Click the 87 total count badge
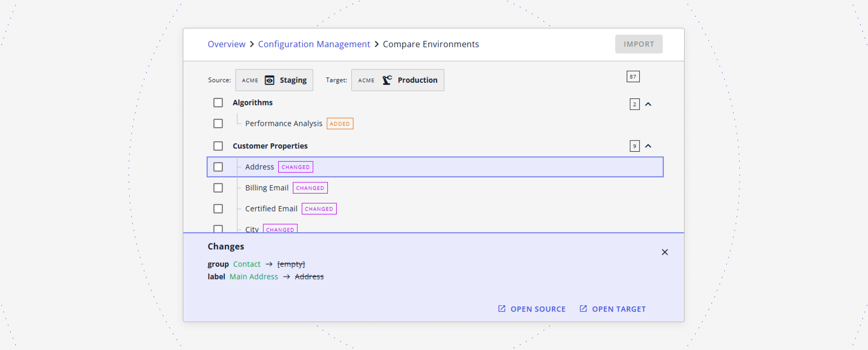Image resolution: width=868 pixels, height=350 pixels. [x=633, y=77]
